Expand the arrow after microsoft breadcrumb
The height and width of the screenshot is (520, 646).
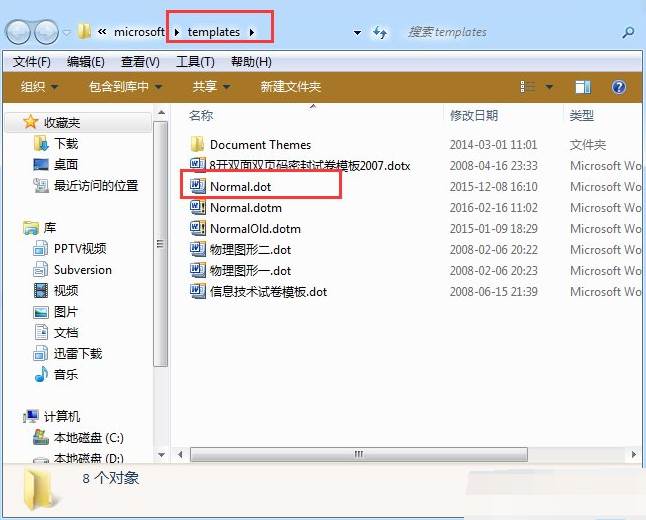point(176,32)
